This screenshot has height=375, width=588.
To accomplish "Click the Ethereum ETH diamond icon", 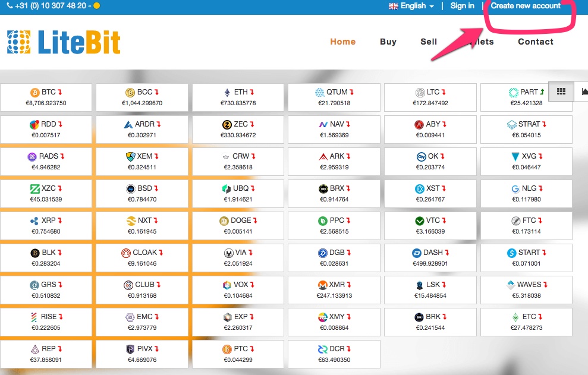I will pos(227,92).
